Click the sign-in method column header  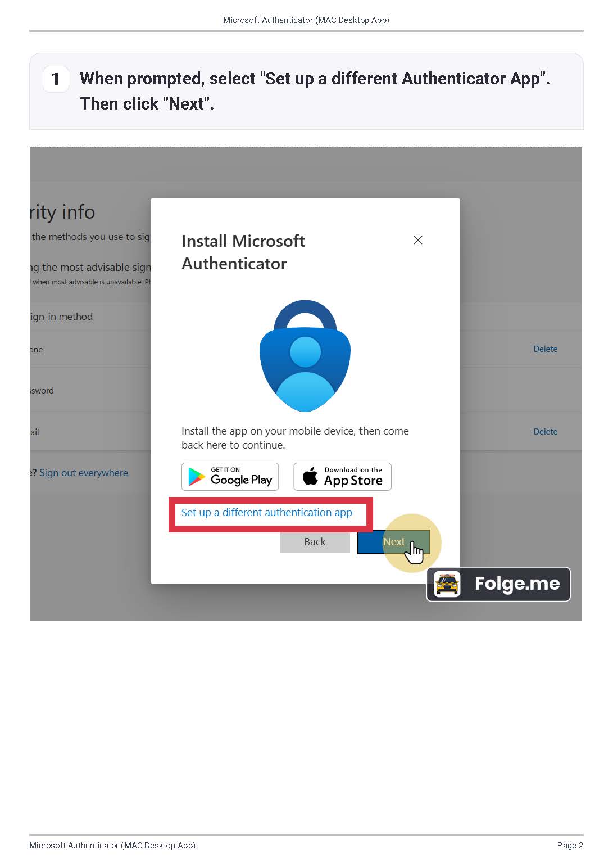coord(62,317)
